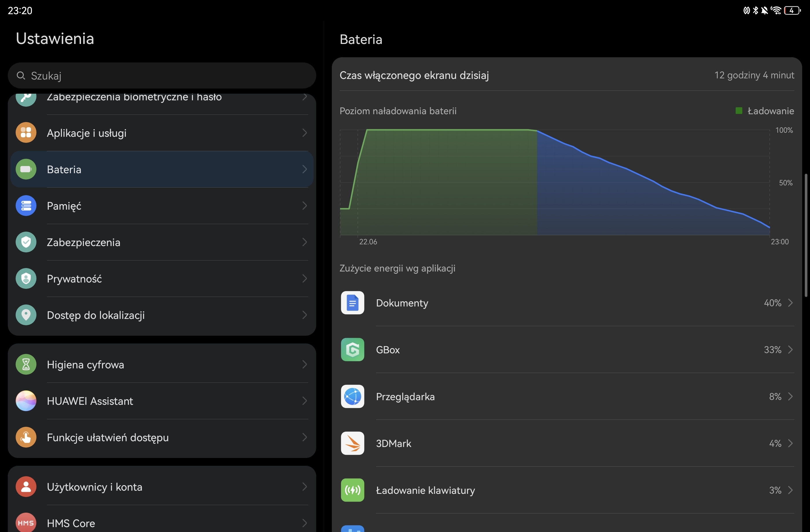Tap the Aplikacje i usługi orange icon
This screenshot has height=532, width=810.
pos(26,133)
